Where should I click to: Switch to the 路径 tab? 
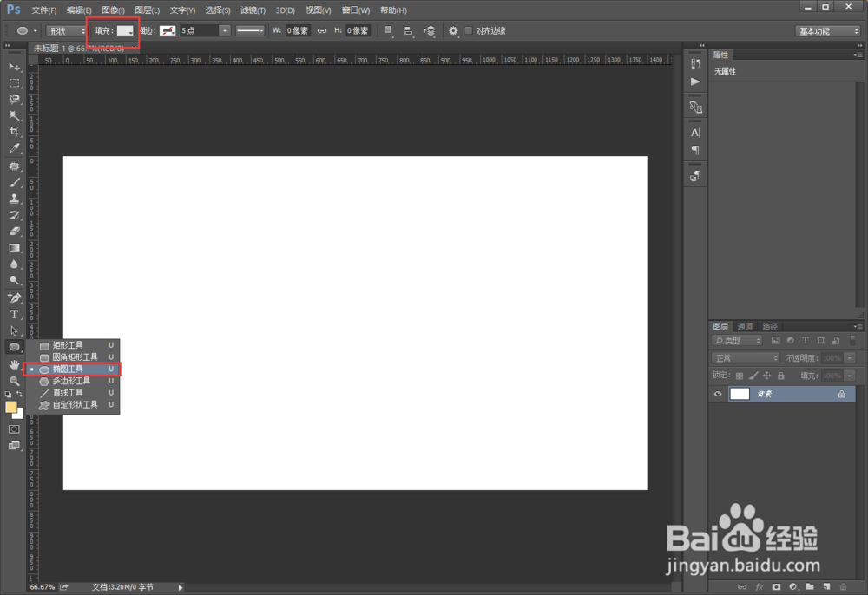pyautogui.click(x=770, y=326)
